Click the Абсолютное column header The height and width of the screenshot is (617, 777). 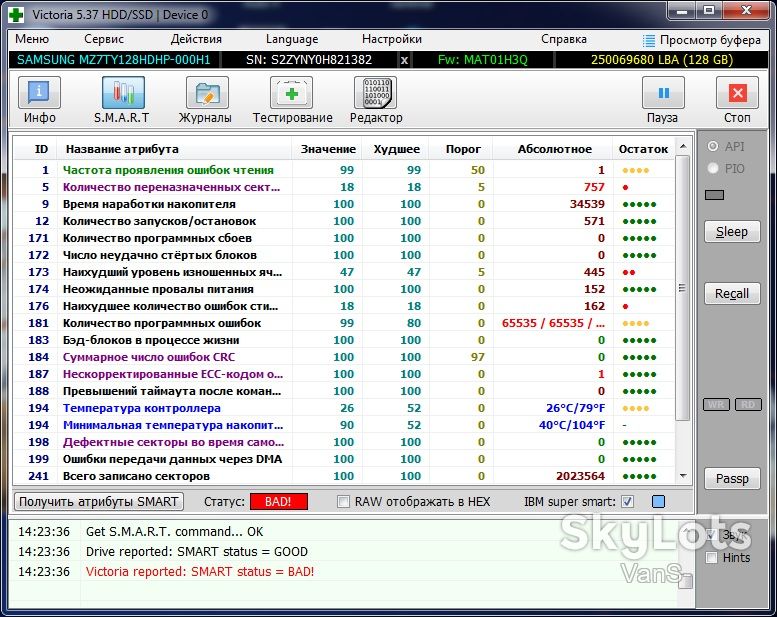555,149
